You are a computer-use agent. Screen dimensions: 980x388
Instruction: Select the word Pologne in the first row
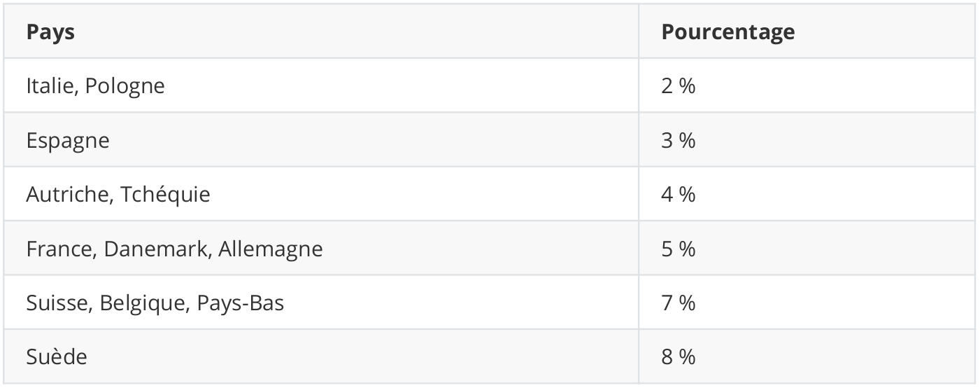125,86
